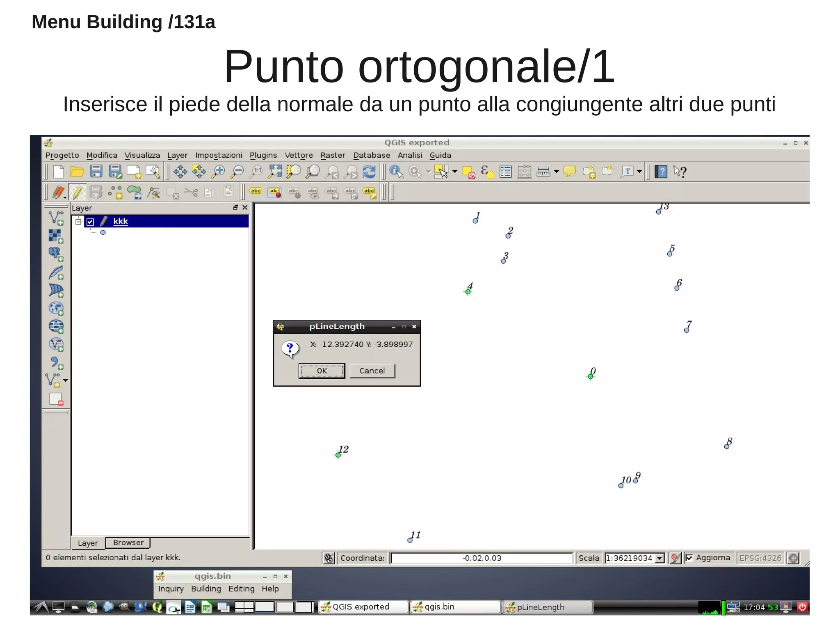Click the Add feature points icon
Screen dimensions: 840x630
coord(115,192)
